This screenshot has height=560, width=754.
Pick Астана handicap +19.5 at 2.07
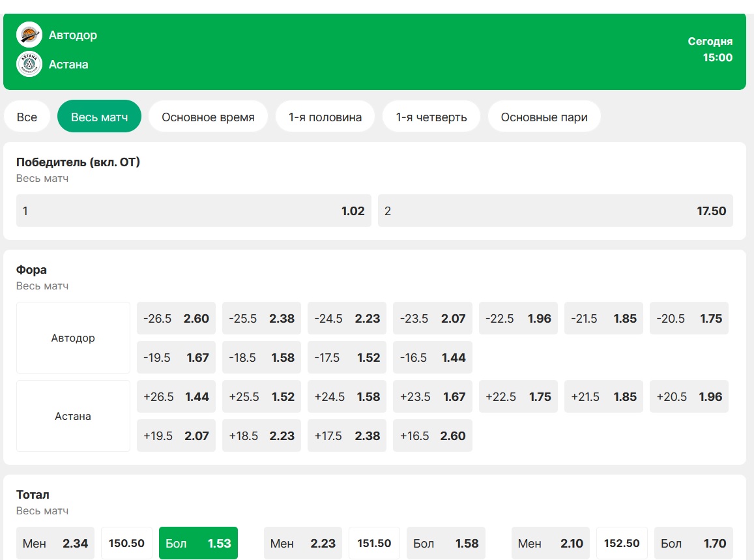(177, 435)
